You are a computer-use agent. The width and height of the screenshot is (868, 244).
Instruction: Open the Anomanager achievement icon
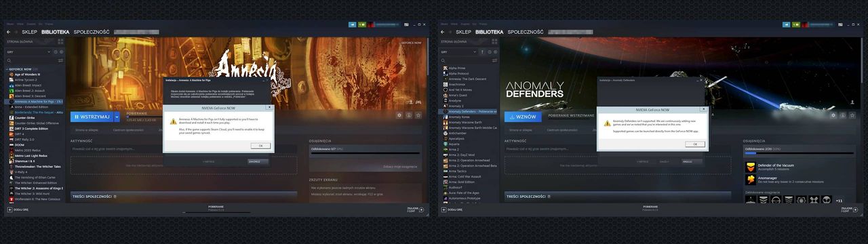[x=751, y=180]
